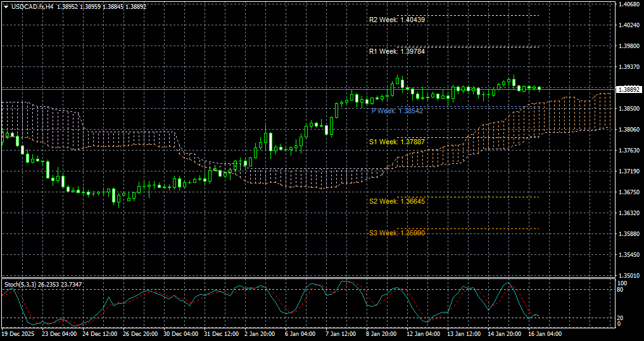This screenshot has width=644, height=341.
Task: Select the R2 Week: 1.40439 pivot label
Action: click(397, 19)
